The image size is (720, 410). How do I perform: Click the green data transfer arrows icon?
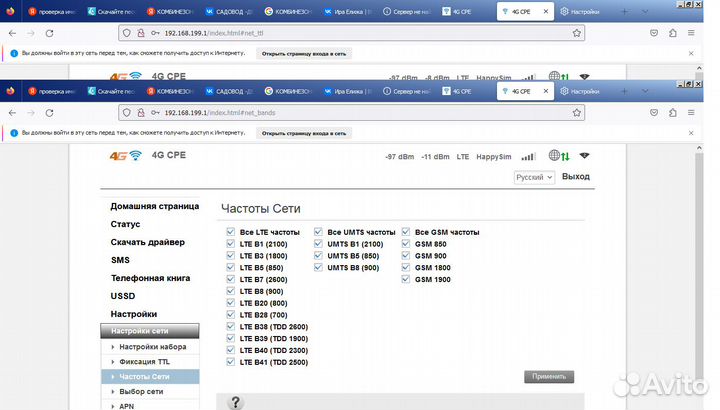coord(567,156)
